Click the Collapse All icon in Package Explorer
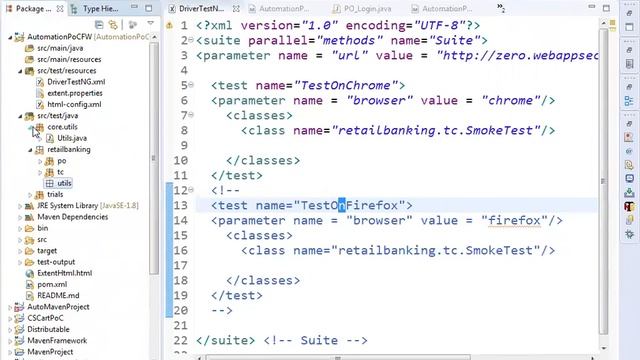Image resolution: width=640 pixels, height=360 pixels. [99, 25]
